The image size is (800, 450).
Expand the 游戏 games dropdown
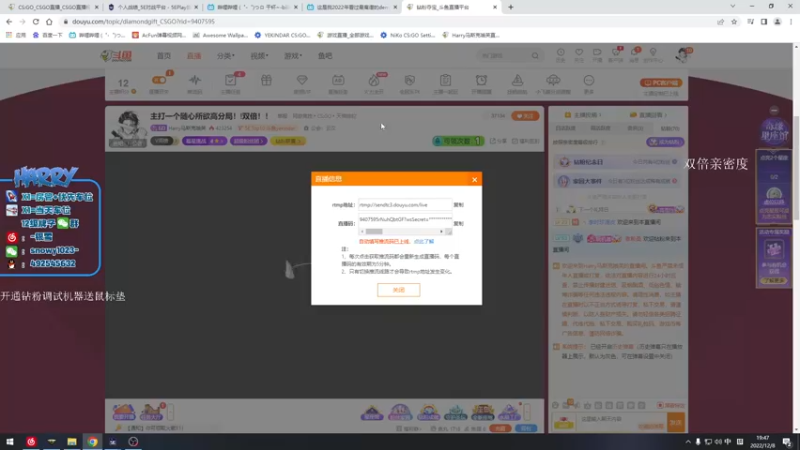(x=293, y=56)
